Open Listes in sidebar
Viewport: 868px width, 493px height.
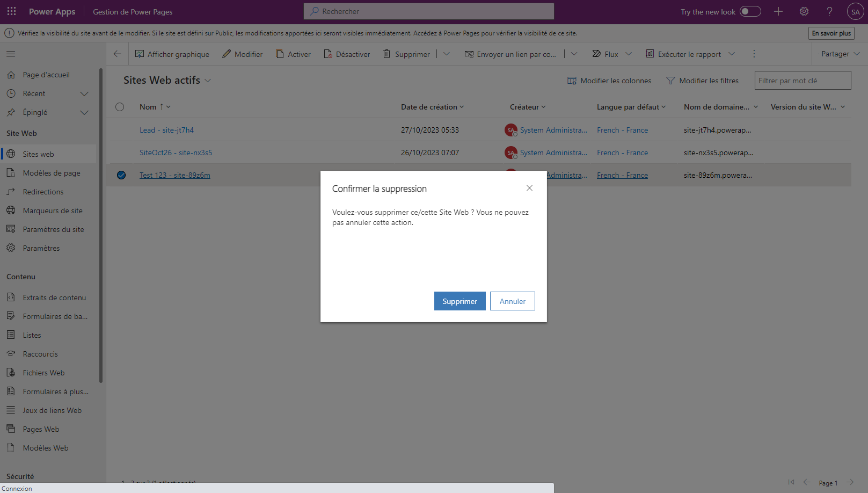tap(32, 335)
